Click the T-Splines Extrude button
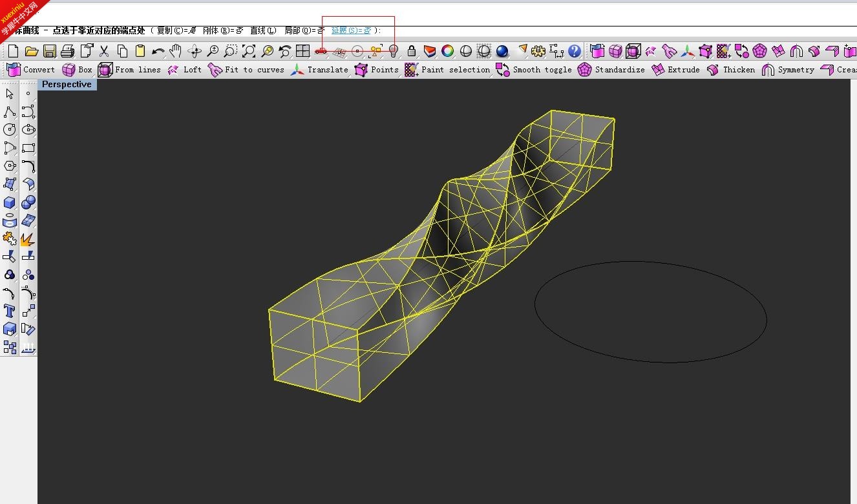This screenshot has width=857, height=504. click(675, 70)
